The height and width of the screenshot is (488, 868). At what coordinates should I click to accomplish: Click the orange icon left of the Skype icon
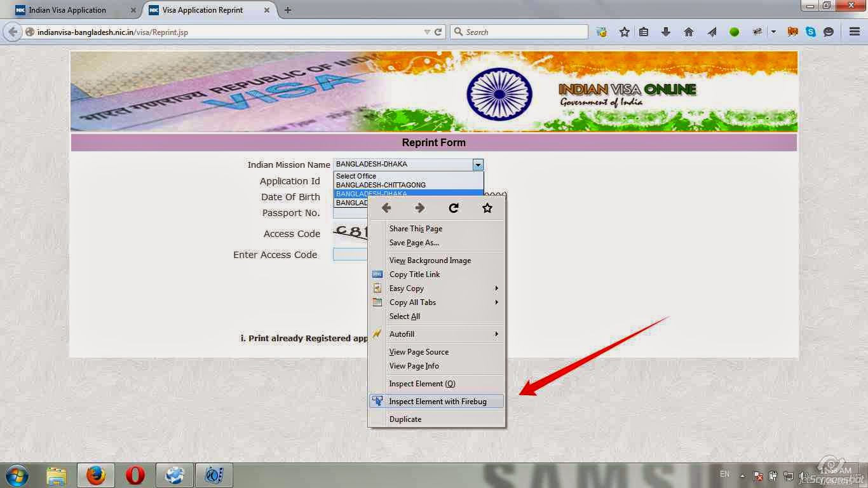(x=793, y=32)
